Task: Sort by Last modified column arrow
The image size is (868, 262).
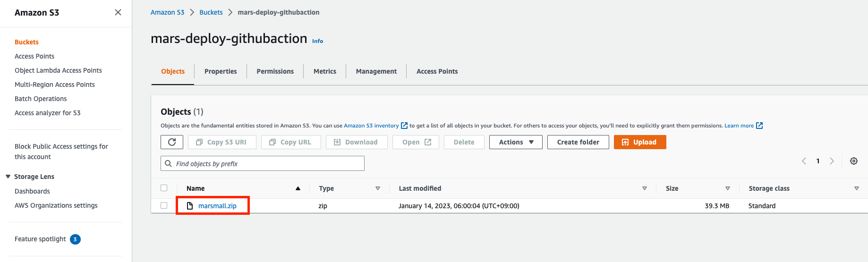Action: 645,188
